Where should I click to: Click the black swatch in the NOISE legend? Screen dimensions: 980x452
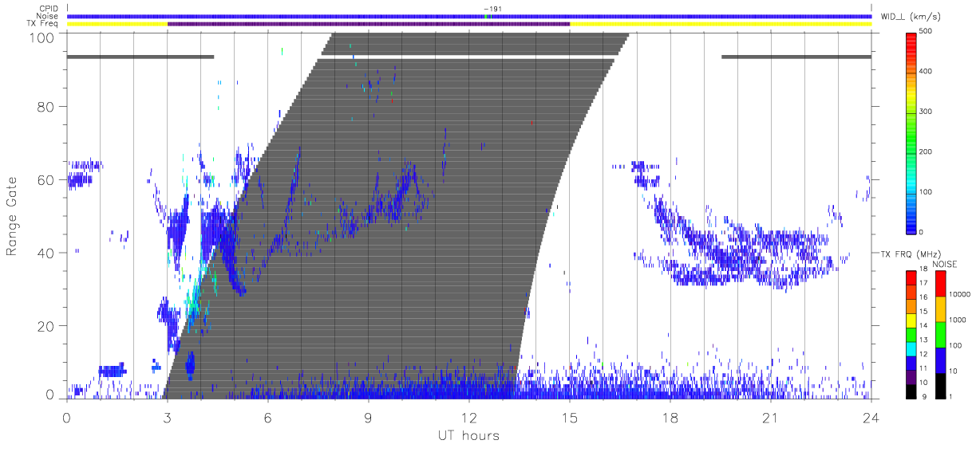[940, 386]
